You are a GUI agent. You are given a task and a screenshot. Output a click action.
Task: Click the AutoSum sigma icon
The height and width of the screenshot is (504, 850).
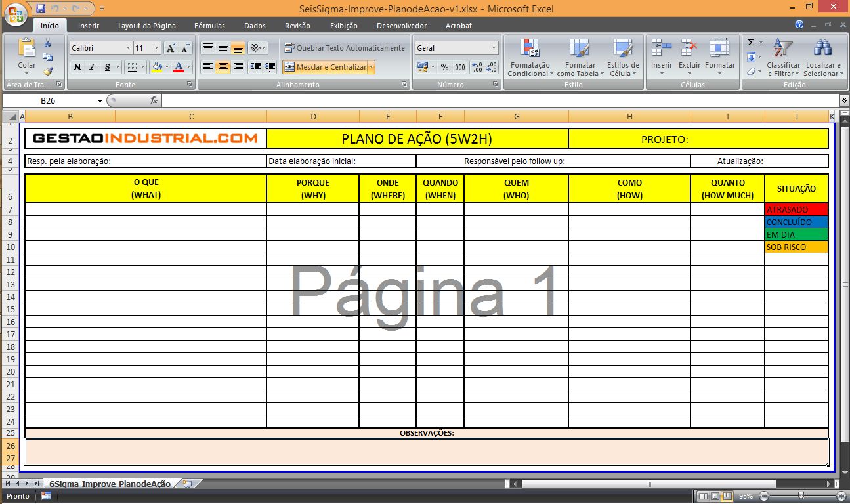point(751,43)
